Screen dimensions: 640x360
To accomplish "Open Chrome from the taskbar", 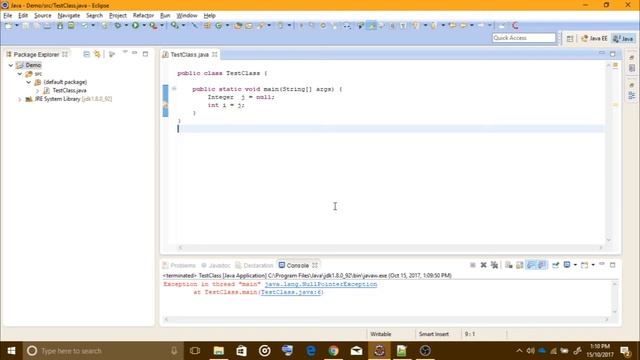I will (333, 351).
